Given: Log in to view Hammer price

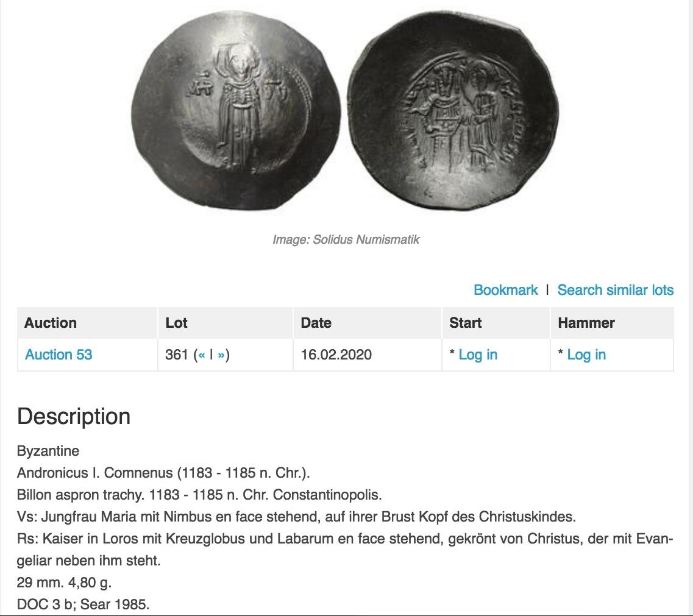Looking at the screenshot, I should pyautogui.click(x=586, y=355).
